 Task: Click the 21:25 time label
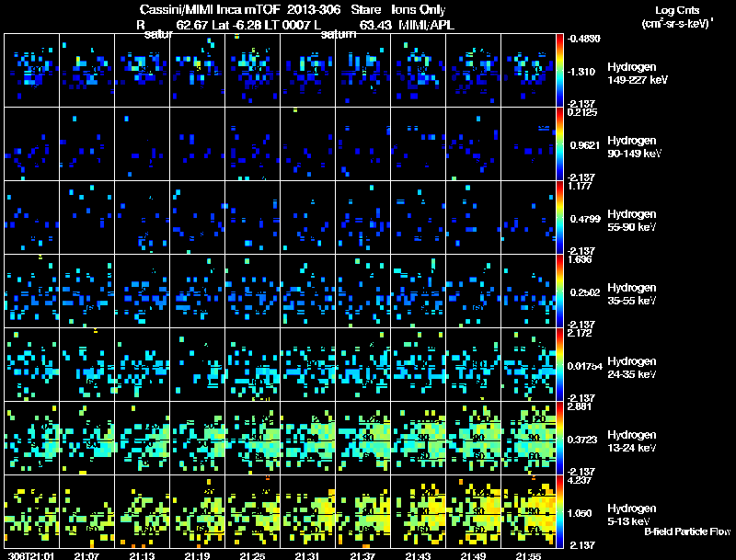tap(252, 555)
